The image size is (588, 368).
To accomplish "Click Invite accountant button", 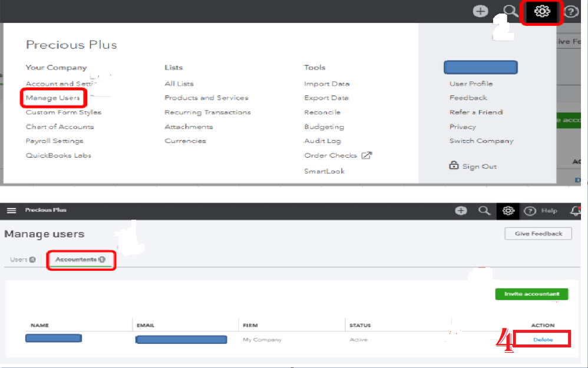I will pos(532,294).
